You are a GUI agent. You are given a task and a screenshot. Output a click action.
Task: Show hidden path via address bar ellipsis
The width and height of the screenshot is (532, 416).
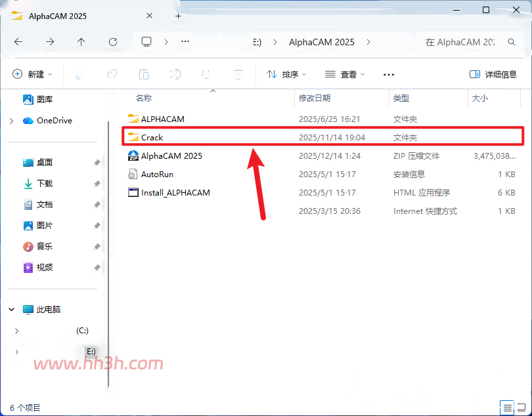(185, 41)
